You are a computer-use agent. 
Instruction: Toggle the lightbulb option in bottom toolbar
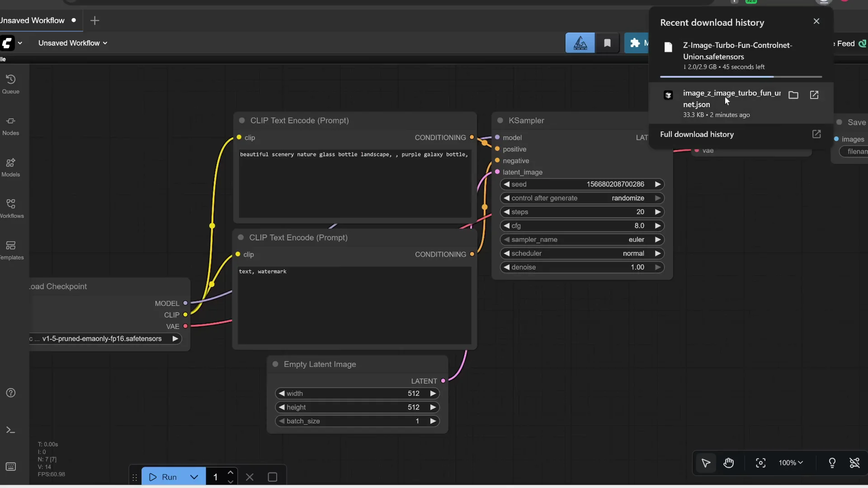(x=832, y=463)
